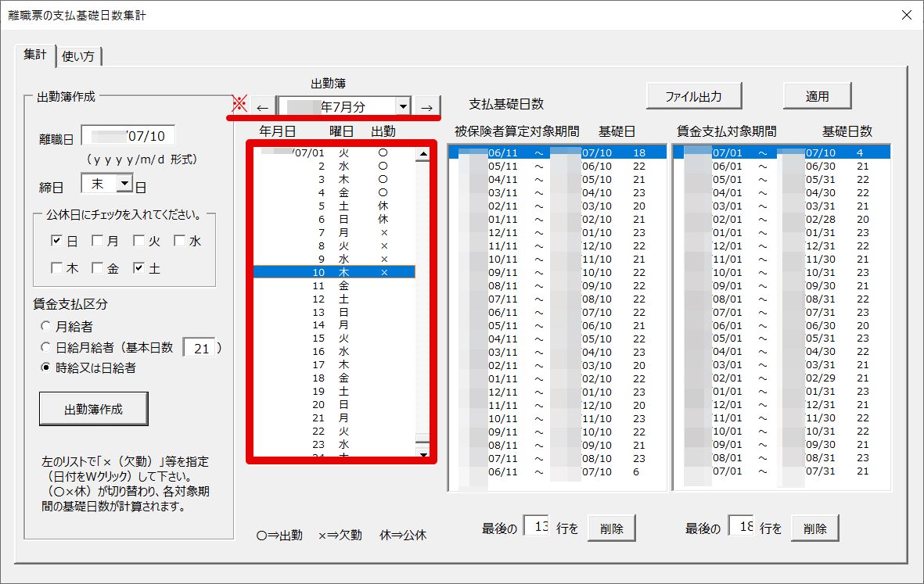The width and height of the screenshot is (924, 584).
Task: Click attendance list scroll-down arrow
Action: click(422, 454)
